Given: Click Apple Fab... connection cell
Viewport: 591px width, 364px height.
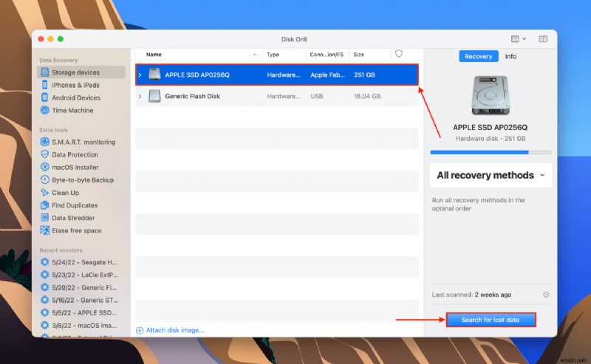Looking at the screenshot, I should click(x=327, y=75).
